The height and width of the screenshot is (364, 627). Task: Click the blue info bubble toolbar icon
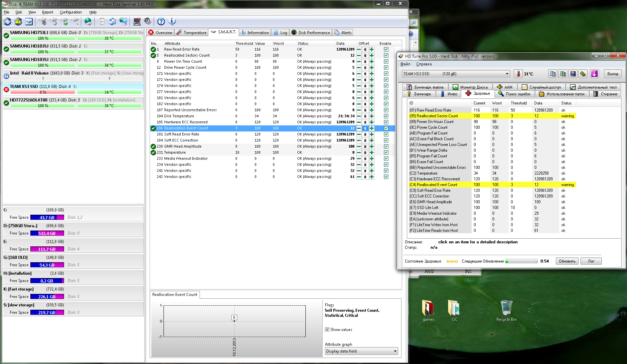point(172,22)
